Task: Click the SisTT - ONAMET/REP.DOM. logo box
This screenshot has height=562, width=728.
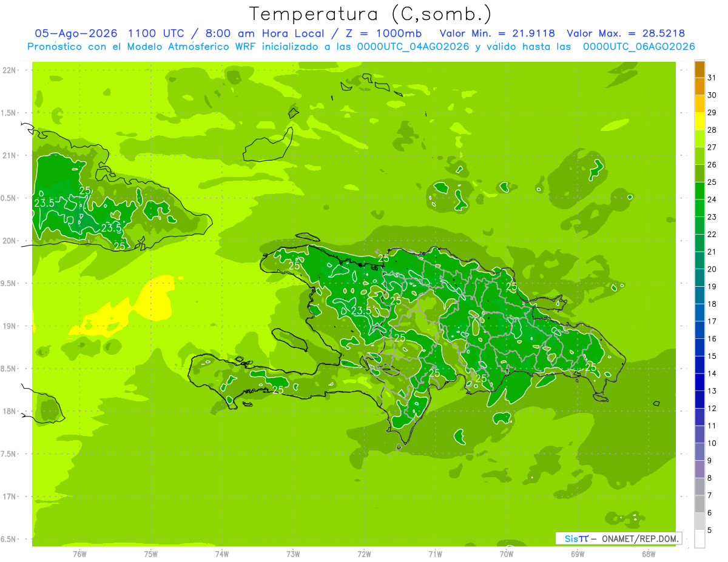Action: [x=618, y=538]
